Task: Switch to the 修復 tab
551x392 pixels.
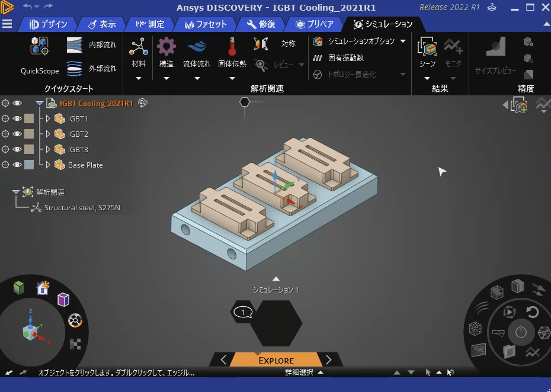Action: pyautogui.click(x=261, y=24)
